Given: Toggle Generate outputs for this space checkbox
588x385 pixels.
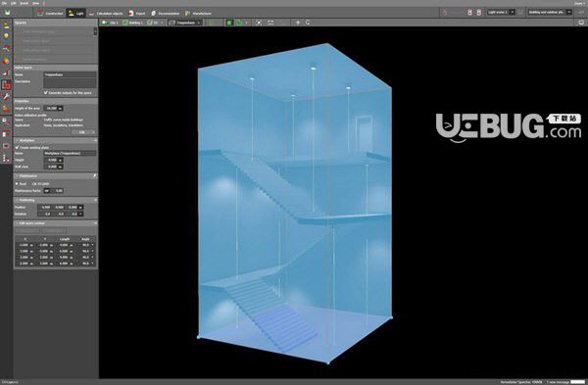Looking at the screenshot, I should tap(46, 93).
